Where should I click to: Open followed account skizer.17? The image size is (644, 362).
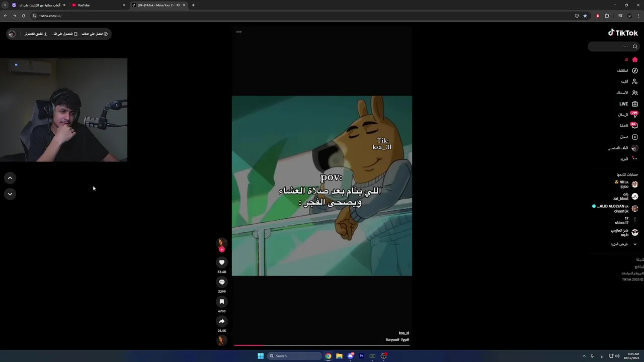click(626, 221)
